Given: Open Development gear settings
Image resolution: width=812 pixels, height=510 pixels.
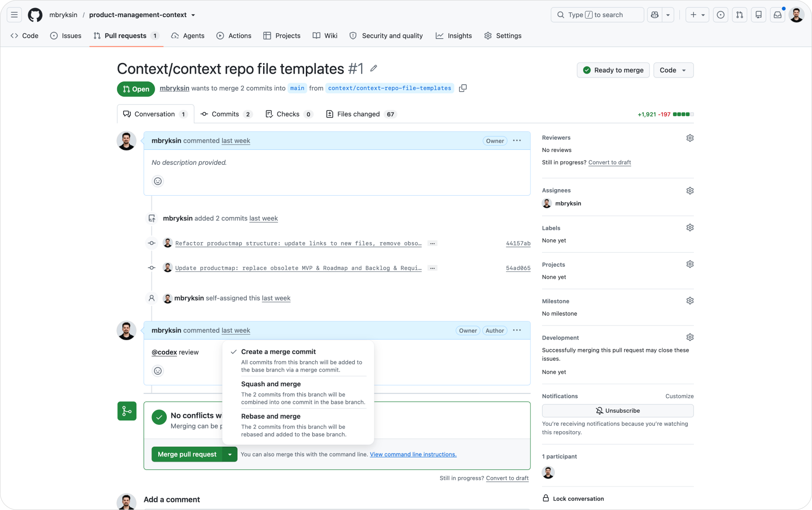Looking at the screenshot, I should [x=690, y=337].
